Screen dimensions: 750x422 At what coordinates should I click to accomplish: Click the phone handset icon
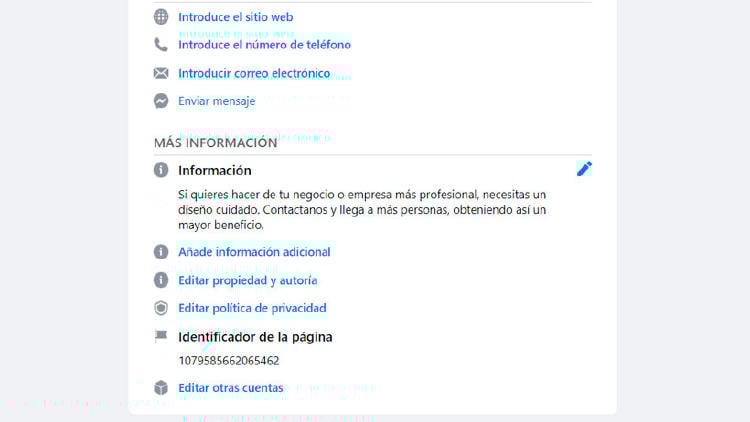pyautogui.click(x=161, y=45)
